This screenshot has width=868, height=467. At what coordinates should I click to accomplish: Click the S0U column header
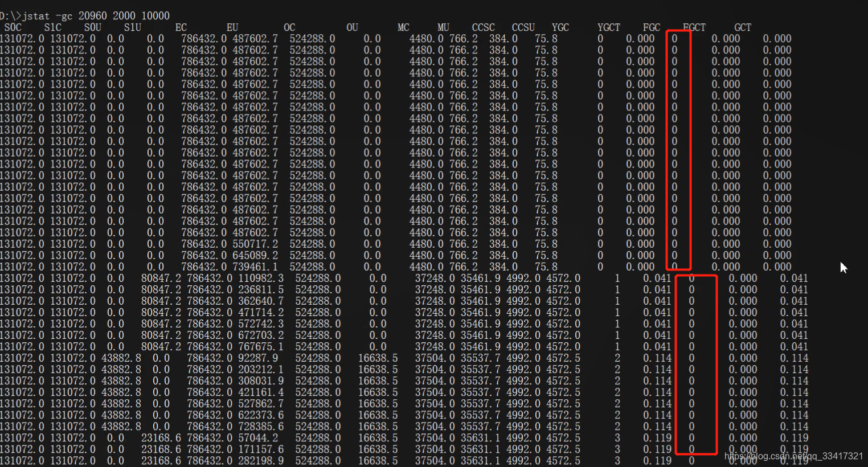(x=93, y=27)
